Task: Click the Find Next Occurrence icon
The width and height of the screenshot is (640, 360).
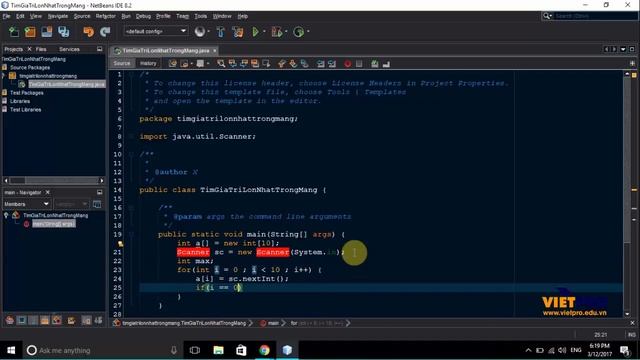Action: pyautogui.click(x=244, y=63)
